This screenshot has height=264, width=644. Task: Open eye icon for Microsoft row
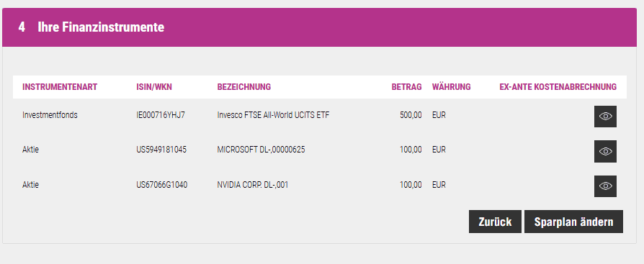click(605, 151)
